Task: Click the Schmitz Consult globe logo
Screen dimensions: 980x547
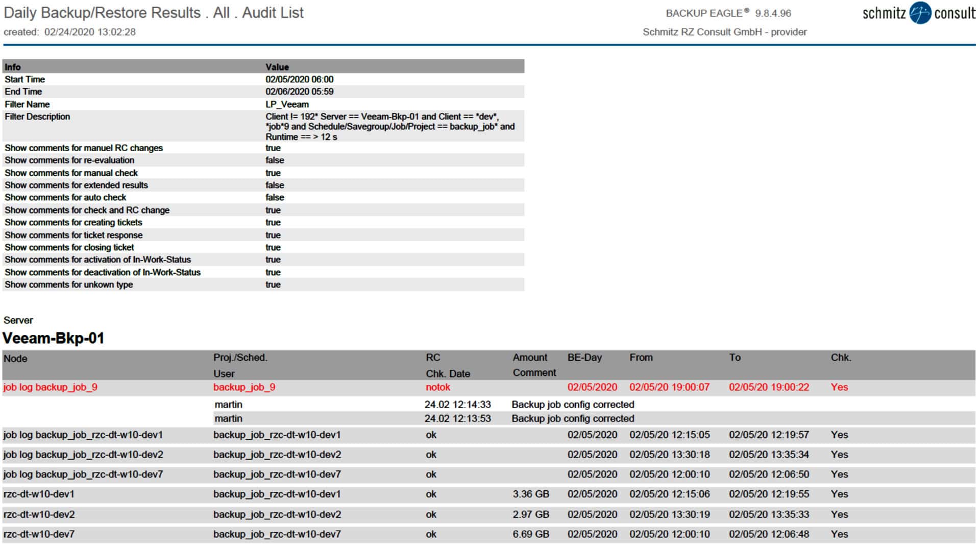Action: point(920,13)
